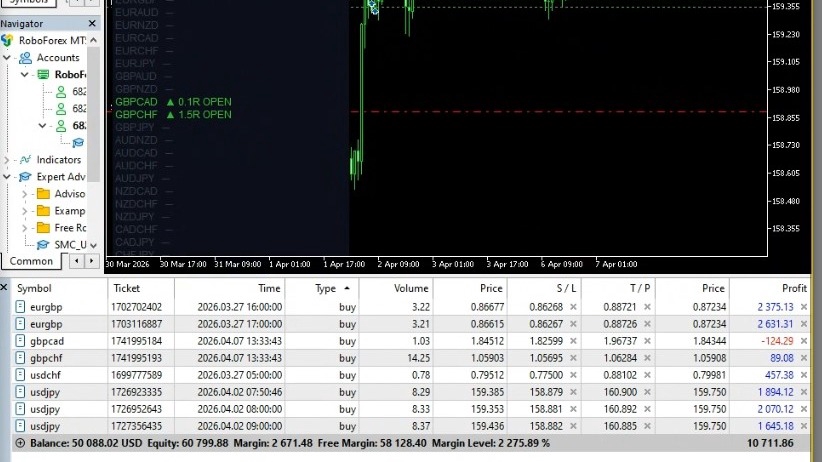Close the first eurgbp position
822x462 pixels.
click(x=804, y=307)
